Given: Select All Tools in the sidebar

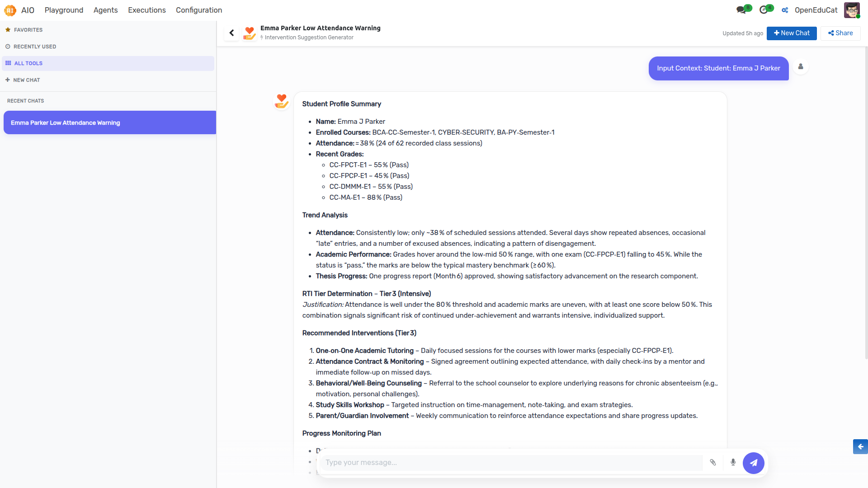Looking at the screenshot, I should 108,63.
